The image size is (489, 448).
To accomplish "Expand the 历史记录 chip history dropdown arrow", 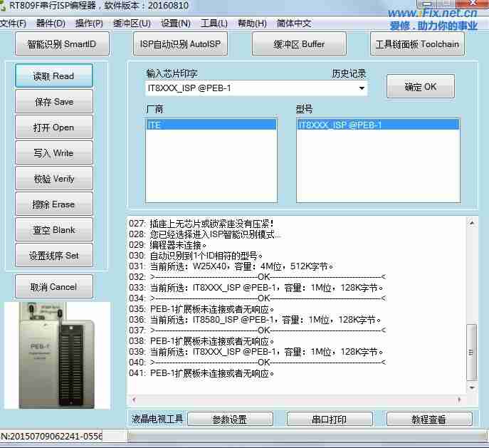I will point(362,88).
